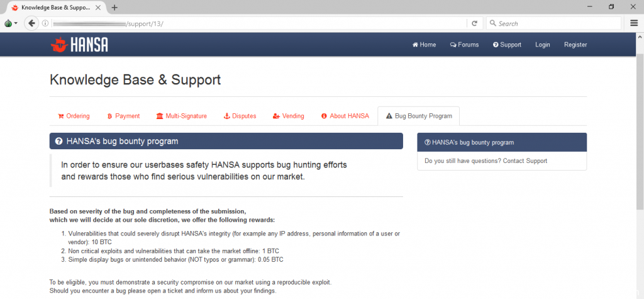Screen dimensions: 644x299
Task: Switch to the Payment tab
Action: [123, 116]
